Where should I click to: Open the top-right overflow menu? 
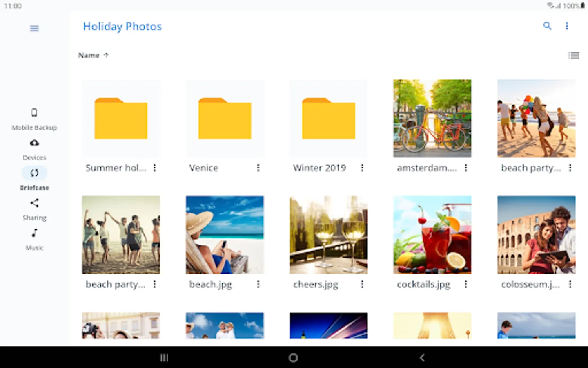[x=567, y=26]
